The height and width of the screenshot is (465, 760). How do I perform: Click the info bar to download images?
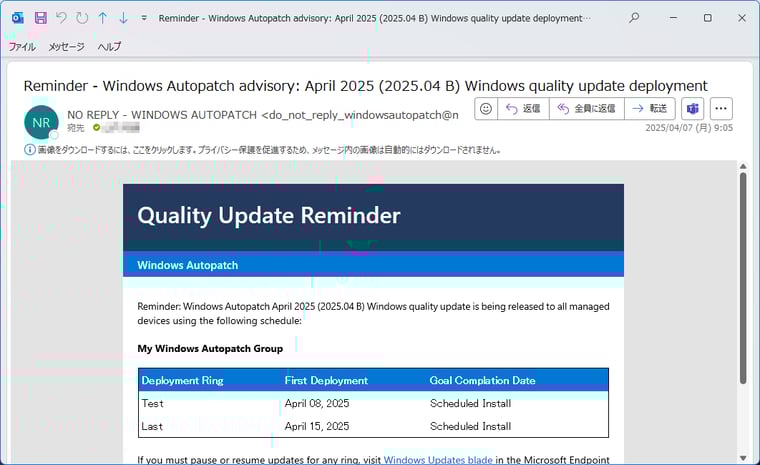tap(269, 150)
